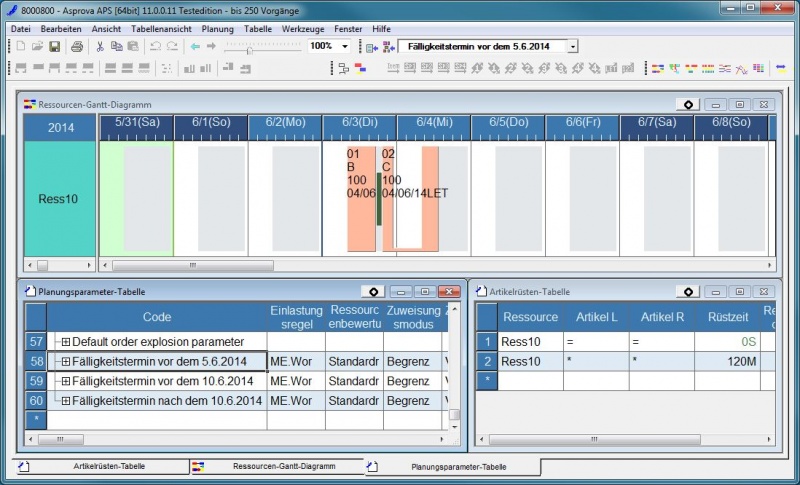This screenshot has width=800, height=485.
Task: Click the pin icon of Artikelrüsten-Tabelle window
Action: coord(688,292)
